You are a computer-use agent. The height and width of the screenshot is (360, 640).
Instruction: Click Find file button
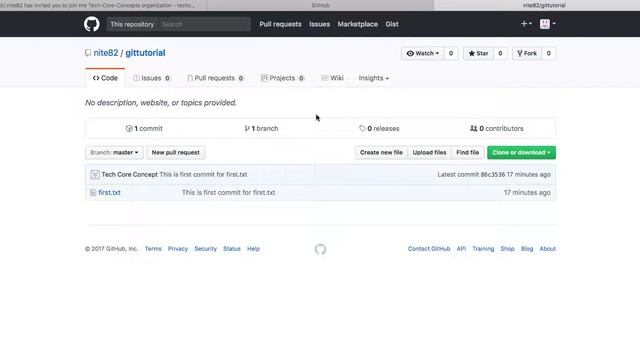click(x=468, y=153)
